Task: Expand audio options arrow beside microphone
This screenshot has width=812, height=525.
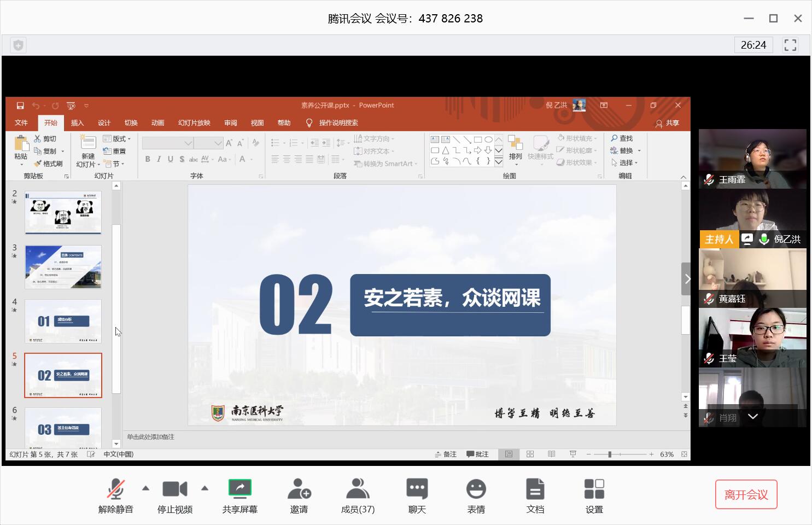Action: point(145,488)
